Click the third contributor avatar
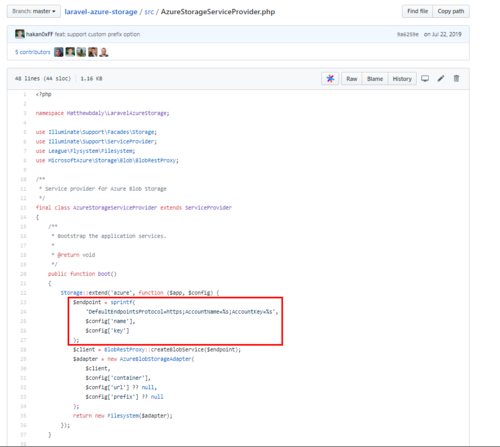Image resolution: width=500 pixels, height=447 pixels. point(81,52)
